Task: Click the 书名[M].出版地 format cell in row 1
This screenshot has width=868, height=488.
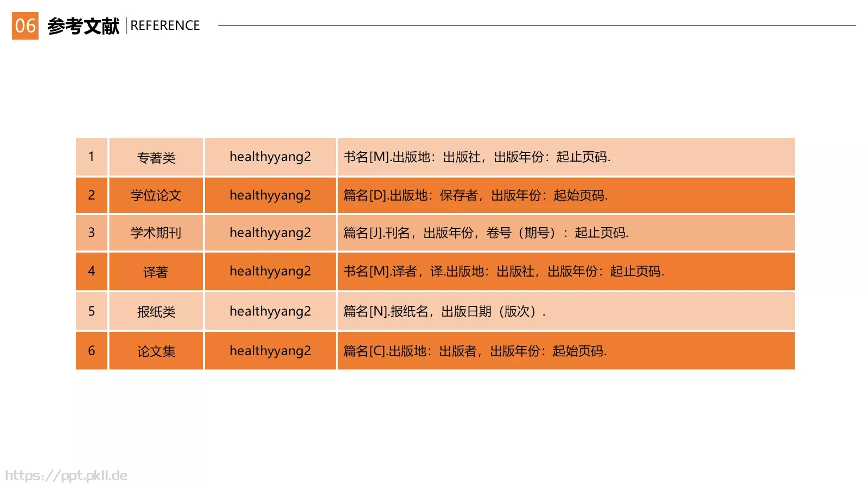Action: click(x=566, y=157)
